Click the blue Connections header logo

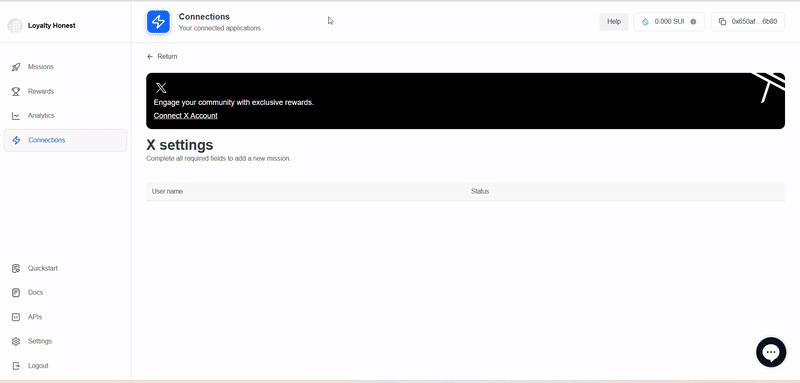(x=158, y=22)
